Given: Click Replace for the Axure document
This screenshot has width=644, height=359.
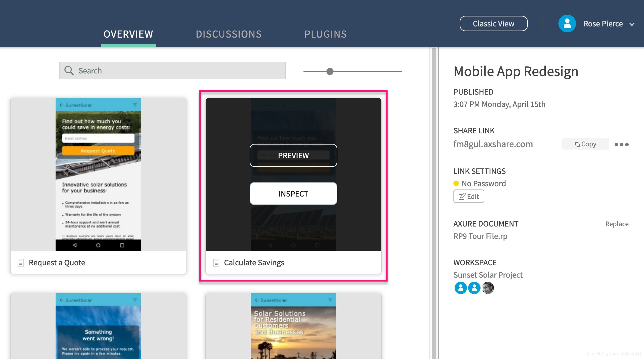Looking at the screenshot, I should tap(617, 224).
